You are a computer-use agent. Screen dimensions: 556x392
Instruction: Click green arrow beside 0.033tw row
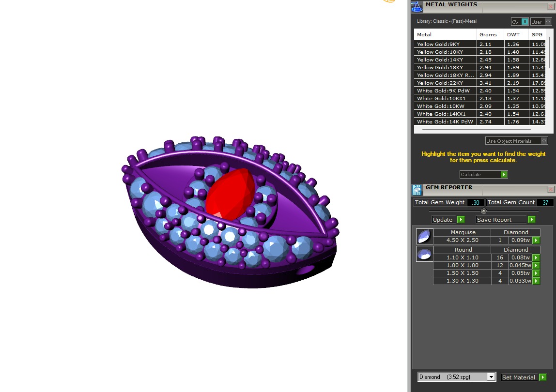536,281
